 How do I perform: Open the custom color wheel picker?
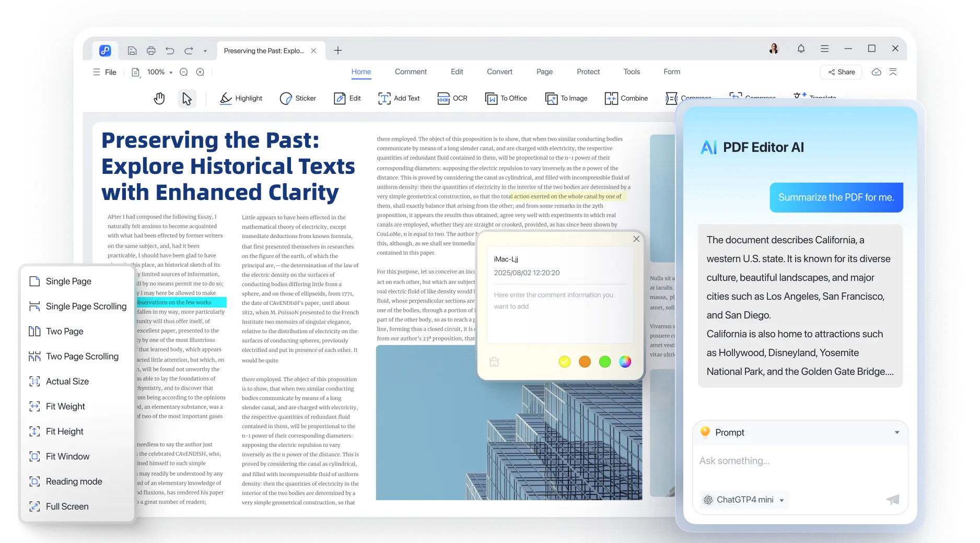click(x=625, y=362)
